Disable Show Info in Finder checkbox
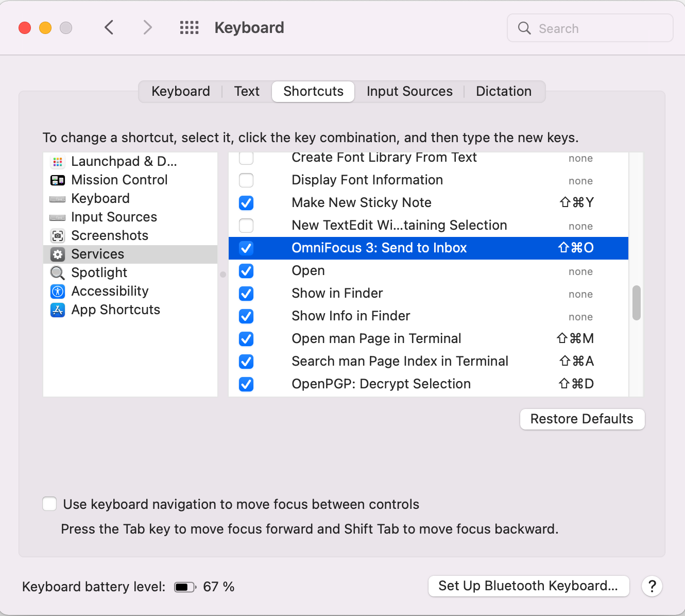Viewport: 685px width, 616px height. pos(246,316)
